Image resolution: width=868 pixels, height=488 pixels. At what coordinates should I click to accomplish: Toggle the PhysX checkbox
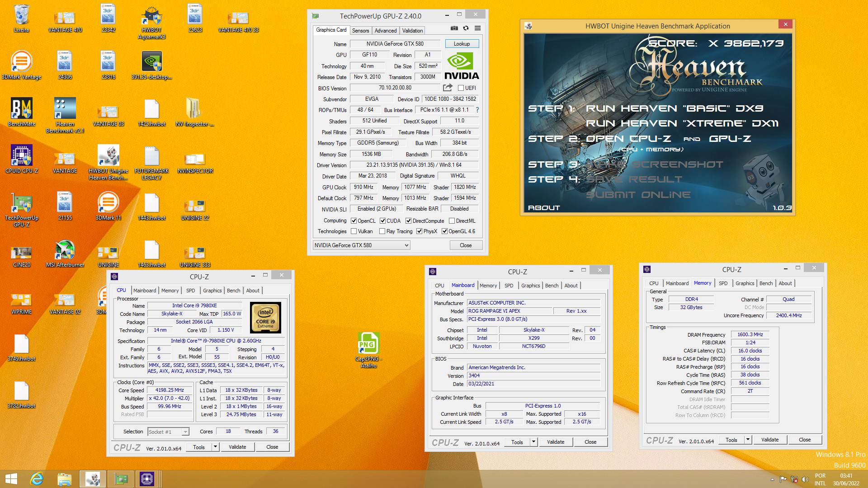419,231
